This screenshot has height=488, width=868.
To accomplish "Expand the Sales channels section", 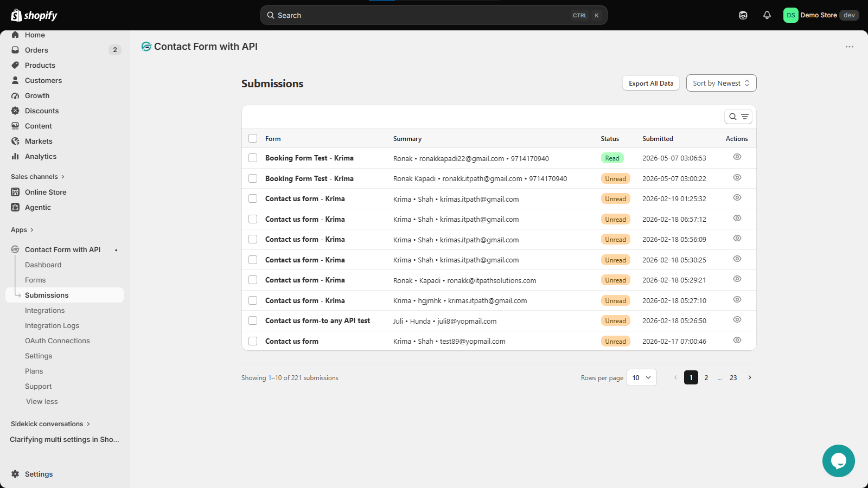I will (37, 177).
